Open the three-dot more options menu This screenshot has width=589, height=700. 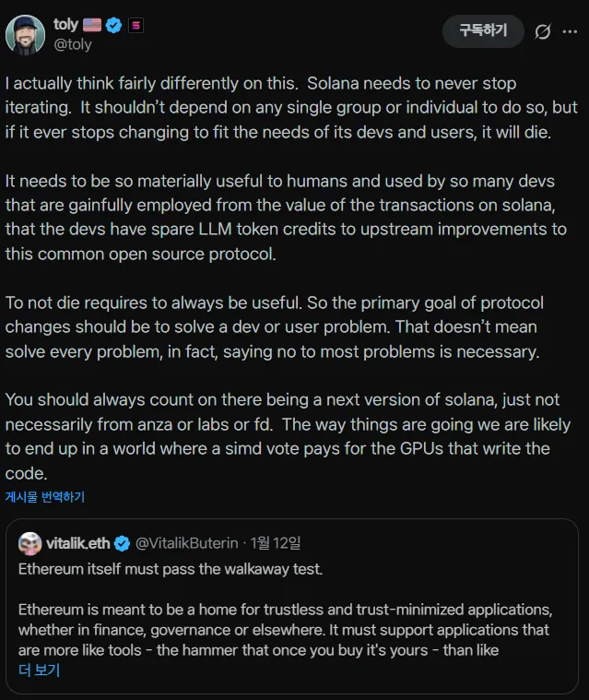pyautogui.click(x=572, y=31)
